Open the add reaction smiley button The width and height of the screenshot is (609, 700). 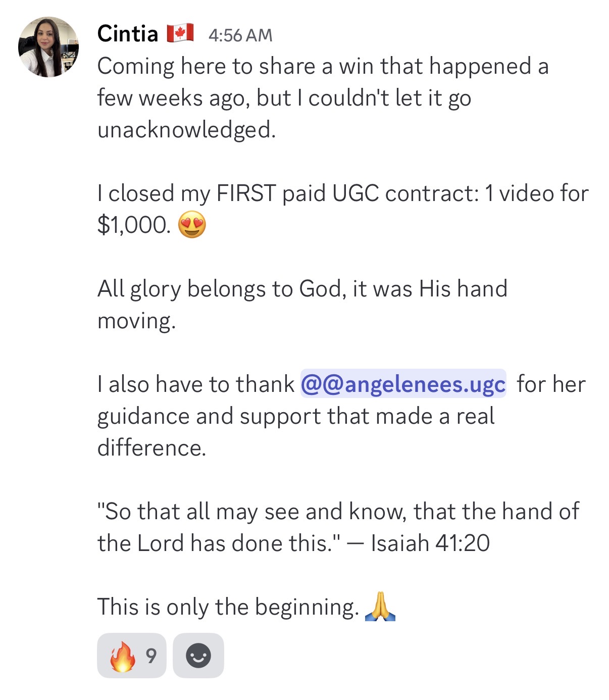(x=198, y=656)
